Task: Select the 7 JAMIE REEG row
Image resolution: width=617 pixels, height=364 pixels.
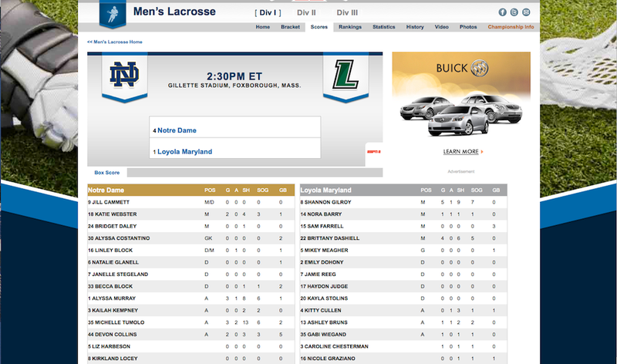Action: pyautogui.click(x=403, y=275)
